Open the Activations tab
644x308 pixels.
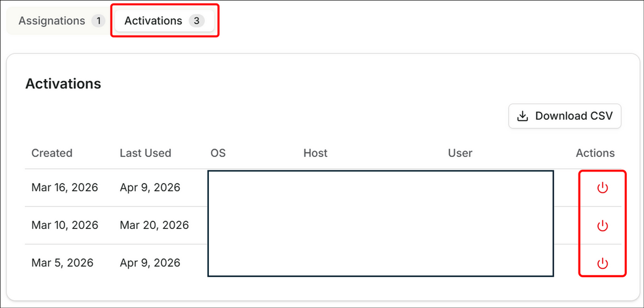click(164, 21)
